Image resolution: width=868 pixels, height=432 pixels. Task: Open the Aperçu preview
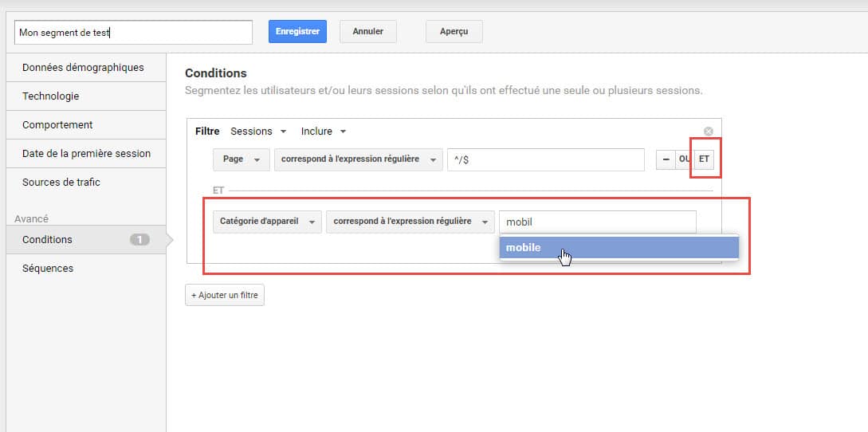pos(454,32)
